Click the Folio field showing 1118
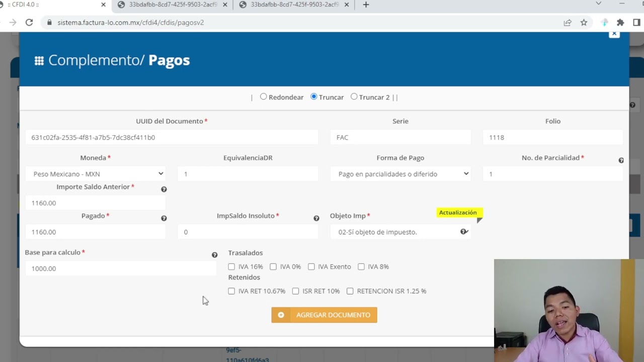The image size is (644, 362). click(553, 137)
